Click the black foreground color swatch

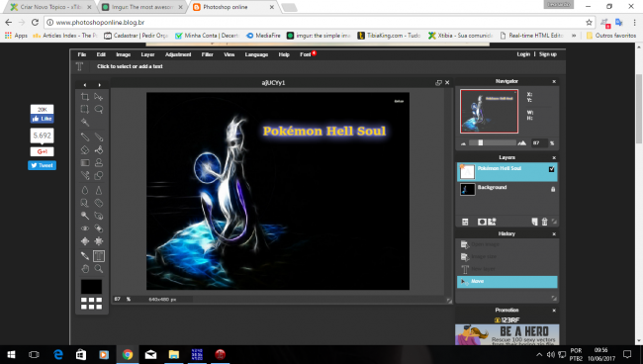click(x=91, y=287)
